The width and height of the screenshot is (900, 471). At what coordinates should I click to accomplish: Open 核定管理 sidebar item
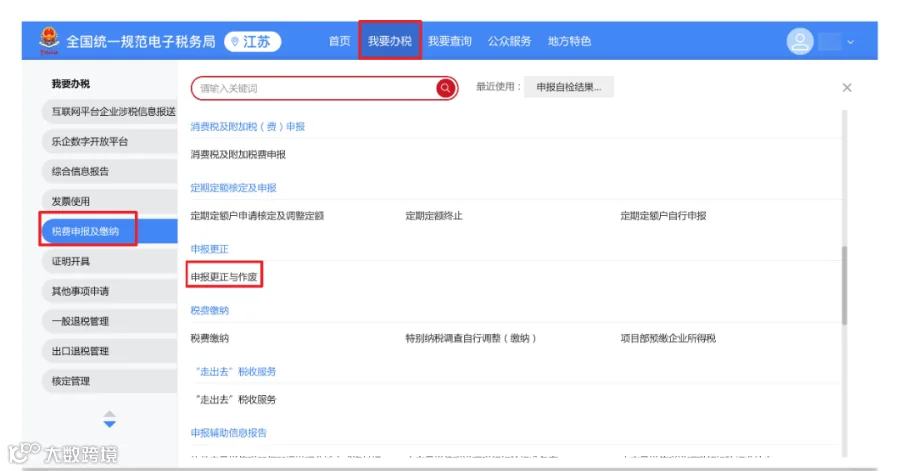tap(110, 381)
